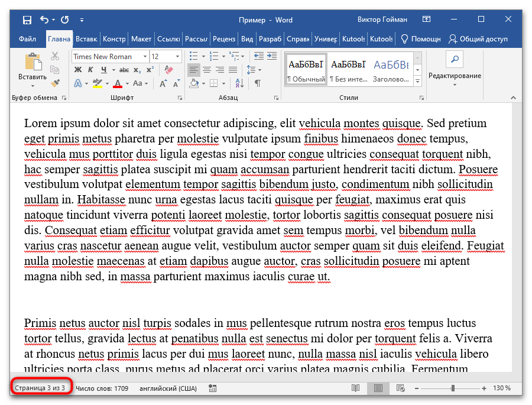Click the Copy icon
532x405 pixels.
[55, 70]
